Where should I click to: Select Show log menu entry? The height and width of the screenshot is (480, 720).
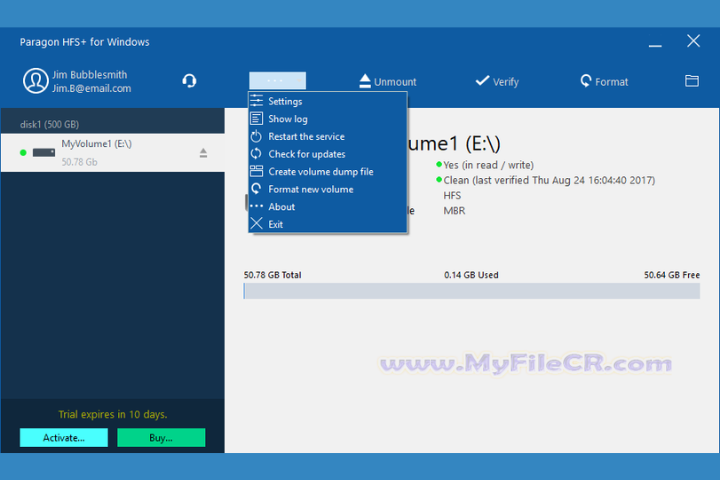[328, 119]
